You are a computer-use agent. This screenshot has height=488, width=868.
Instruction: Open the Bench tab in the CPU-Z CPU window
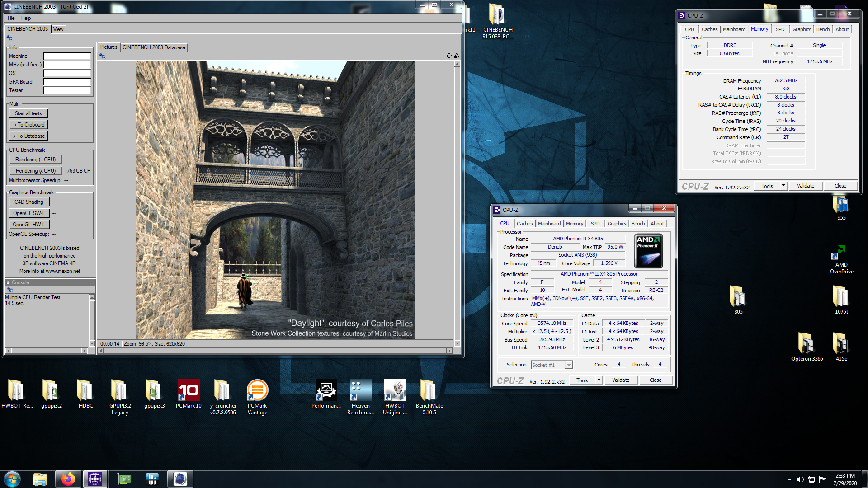pyautogui.click(x=638, y=224)
